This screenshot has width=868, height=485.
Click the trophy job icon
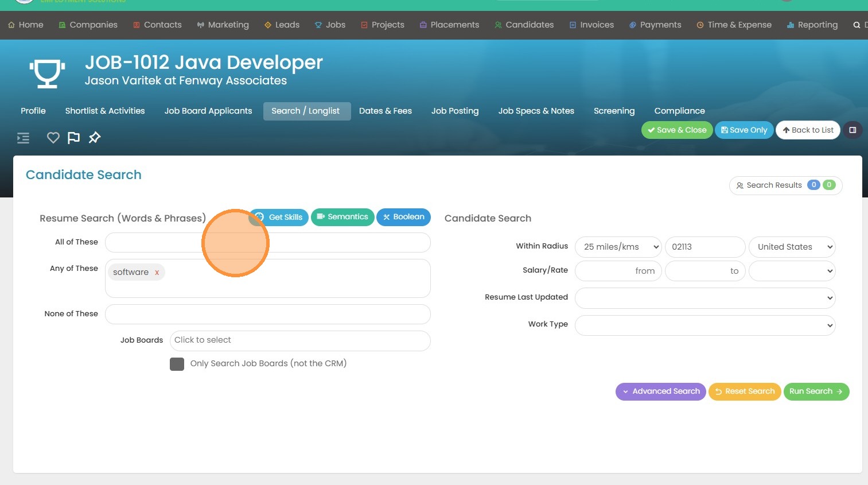pos(47,73)
